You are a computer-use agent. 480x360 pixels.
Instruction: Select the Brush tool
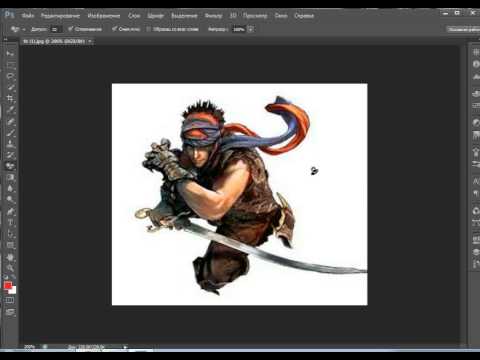coord(10,133)
